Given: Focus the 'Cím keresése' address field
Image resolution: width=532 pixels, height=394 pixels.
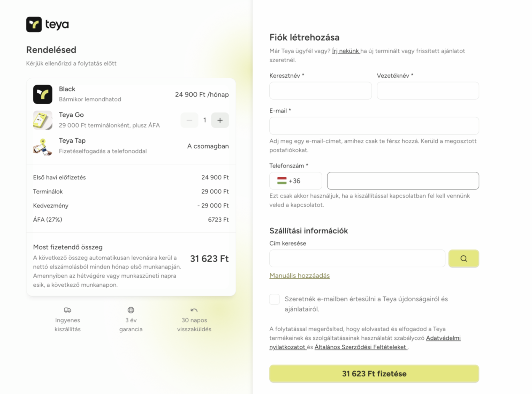Looking at the screenshot, I should (x=357, y=258).
